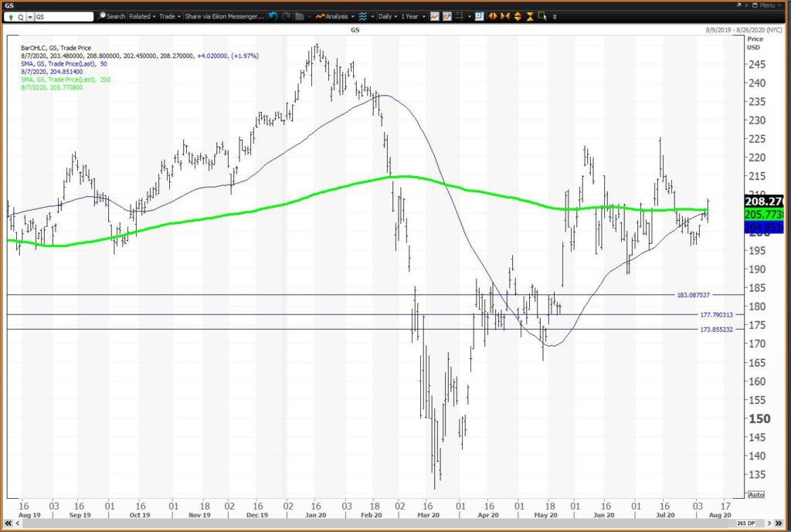Click the horizontal expand arrows icon

point(493,16)
